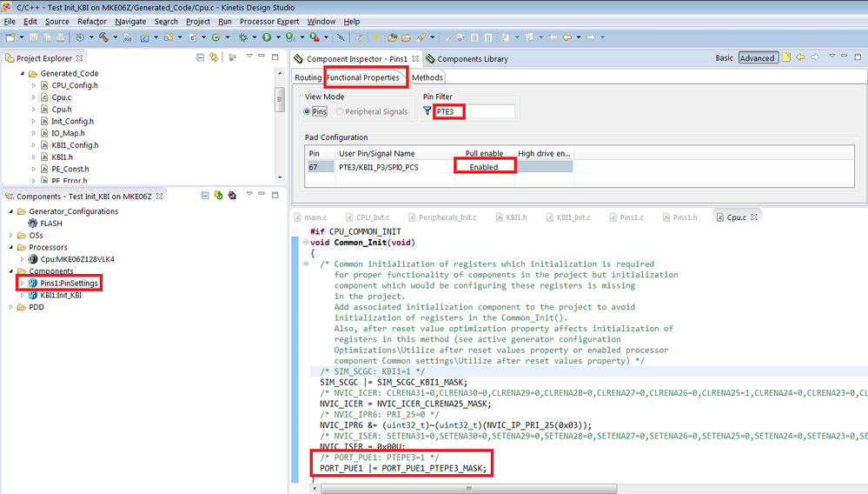Click the yellow note icon in Component Inspector
Screen dimensions: 868x494
pos(786,57)
